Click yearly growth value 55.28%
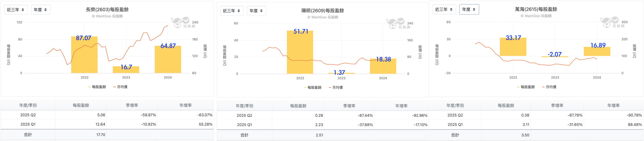644x141 pixels. click(205, 124)
